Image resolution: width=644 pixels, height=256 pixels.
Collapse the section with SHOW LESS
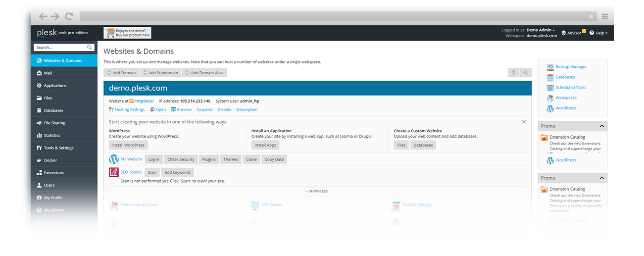[x=316, y=191]
